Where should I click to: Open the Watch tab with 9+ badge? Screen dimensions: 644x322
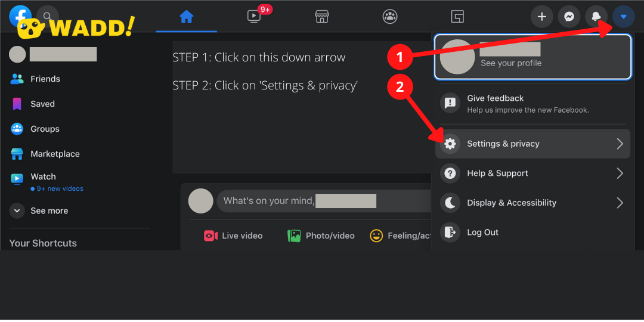click(x=254, y=17)
